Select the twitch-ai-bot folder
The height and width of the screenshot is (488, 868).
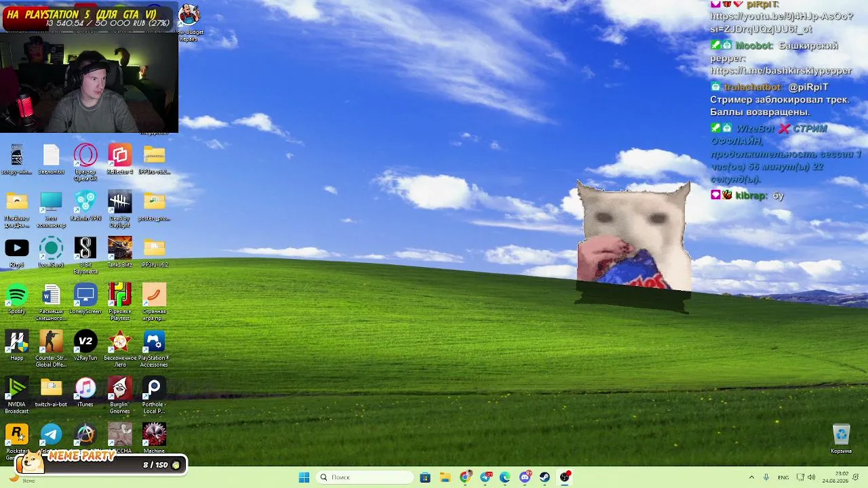(51, 392)
